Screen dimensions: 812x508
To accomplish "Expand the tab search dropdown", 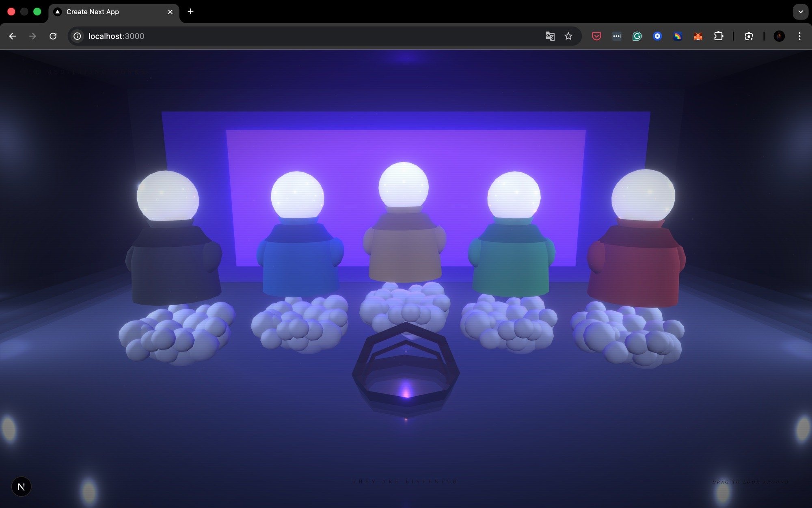I will (800, 12).
